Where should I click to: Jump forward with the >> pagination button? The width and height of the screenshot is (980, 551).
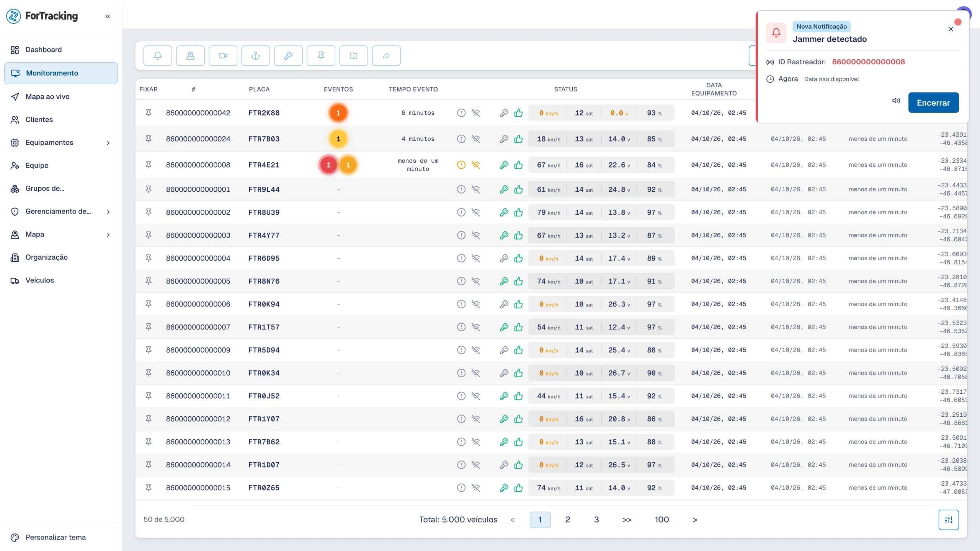[x=627, y=520]
